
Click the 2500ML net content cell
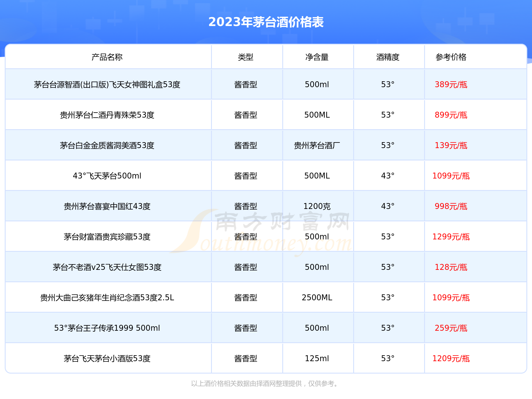tap(317, 298)
